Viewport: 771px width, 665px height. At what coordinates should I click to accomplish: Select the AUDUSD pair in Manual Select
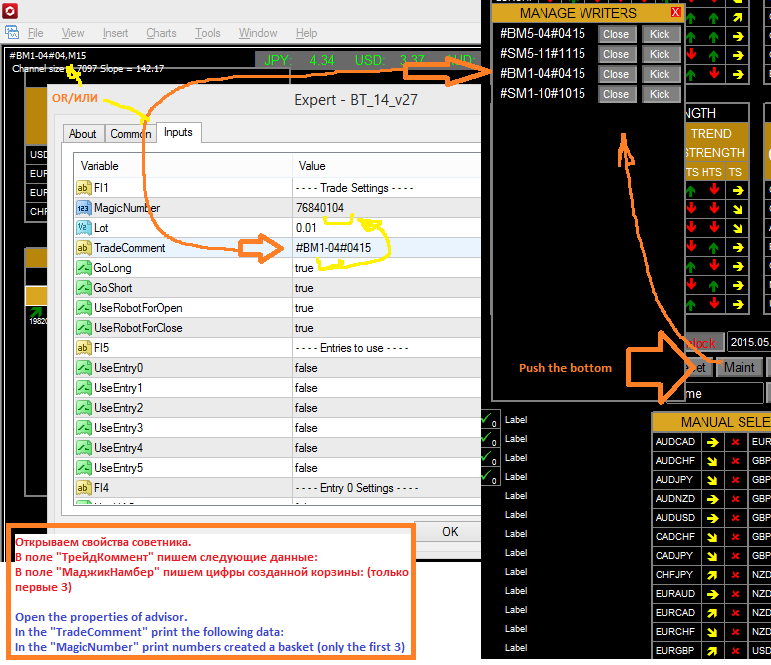(675, 518)
